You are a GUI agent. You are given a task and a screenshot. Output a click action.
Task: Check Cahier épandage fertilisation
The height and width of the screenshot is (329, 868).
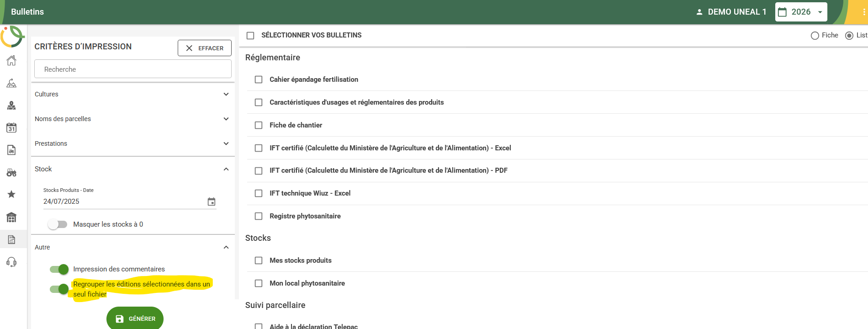pos(259,80)
